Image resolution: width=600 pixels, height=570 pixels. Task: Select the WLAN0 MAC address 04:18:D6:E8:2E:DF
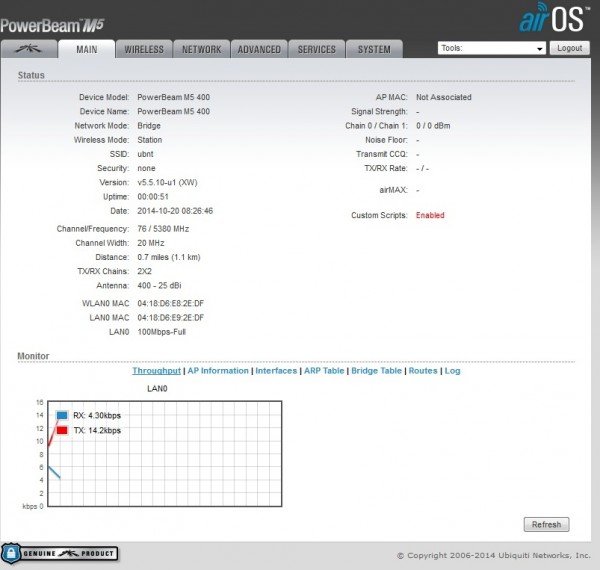click(171, 303)
